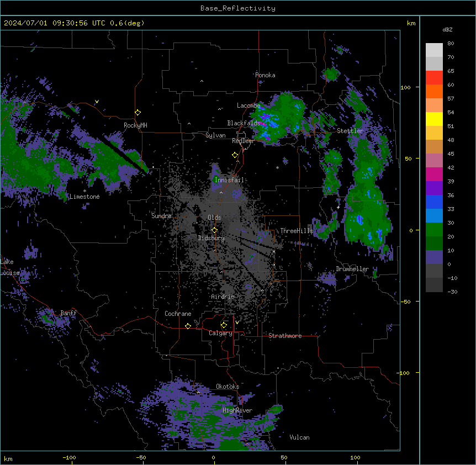Click the yellow diamond marker below RedDeer
Viewport: 476px width, 465px height.
click(x=235, y=155)
